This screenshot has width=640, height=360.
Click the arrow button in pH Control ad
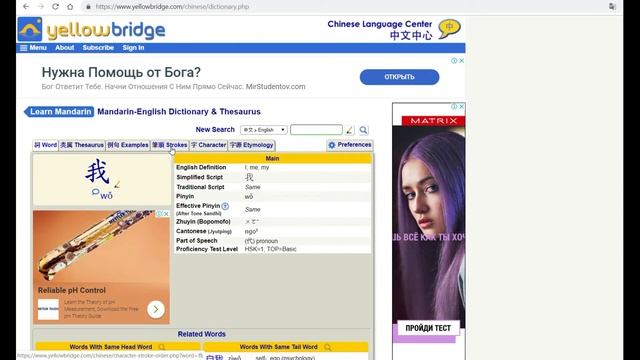click(156, 309)
